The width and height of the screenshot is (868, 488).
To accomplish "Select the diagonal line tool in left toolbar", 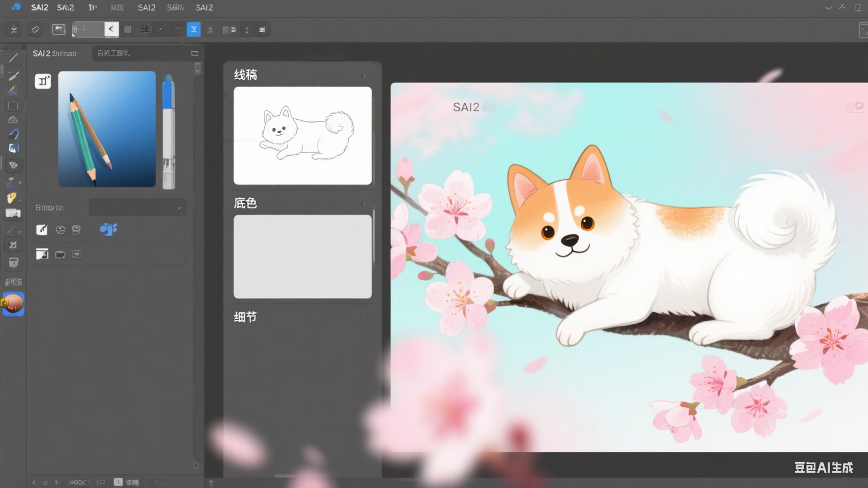I will click(14, 58).
